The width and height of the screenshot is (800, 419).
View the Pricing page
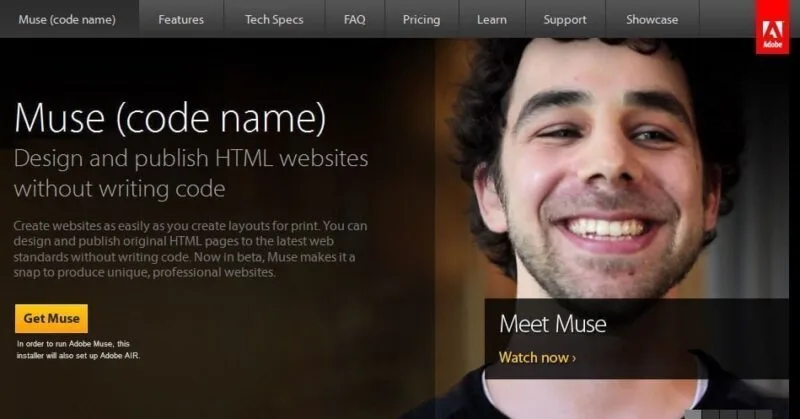click(x=421, y=19)
